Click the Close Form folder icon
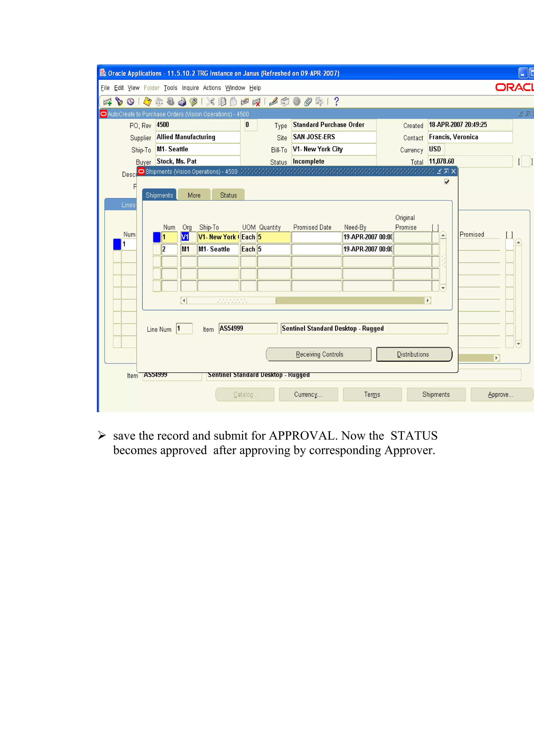 coord(193,102)
